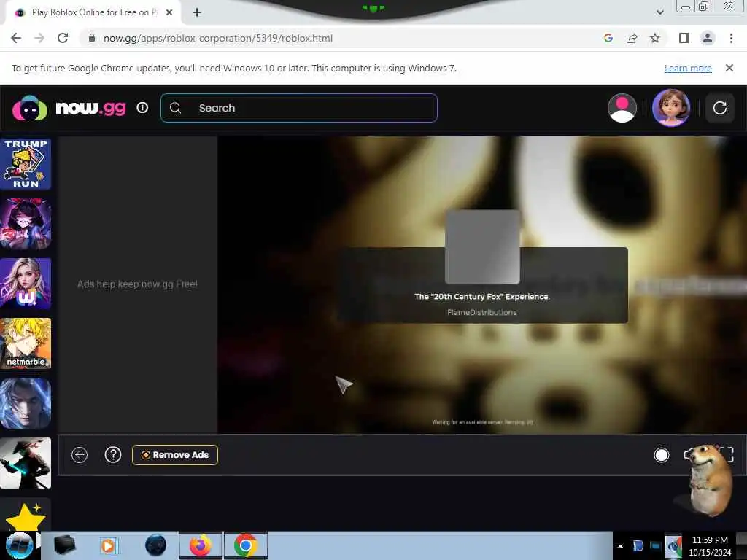This screenshot has width=747, height=560.
Task: Click the back arrow in the player bar
Action: tap(80, 455)
